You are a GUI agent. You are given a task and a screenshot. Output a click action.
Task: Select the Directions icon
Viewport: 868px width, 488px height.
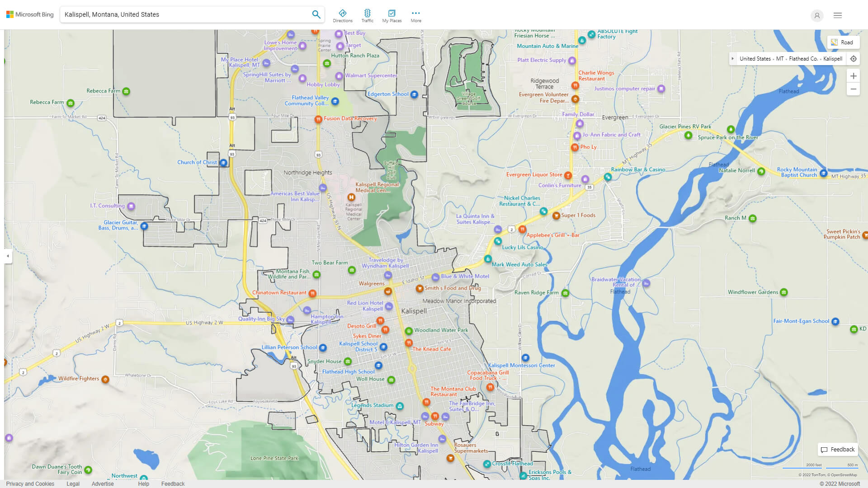(x=343, y=14)
